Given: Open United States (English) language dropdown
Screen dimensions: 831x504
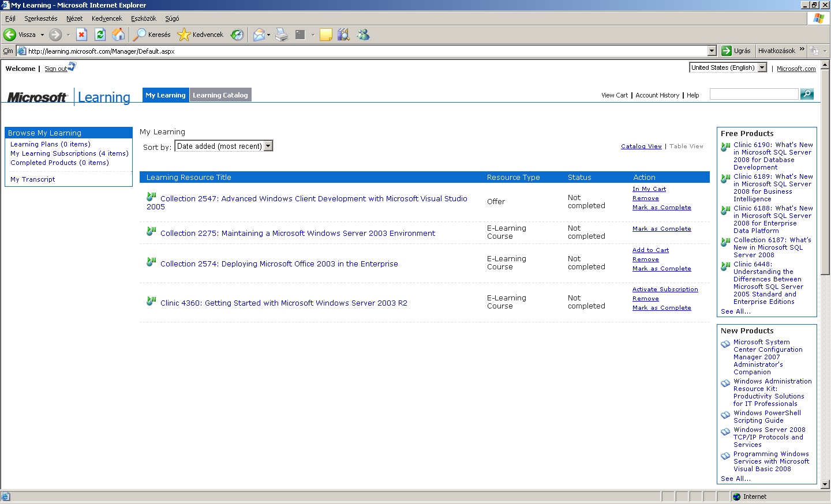Looking at the screenshot, I should pyautogui.click(x=728, y=67).
